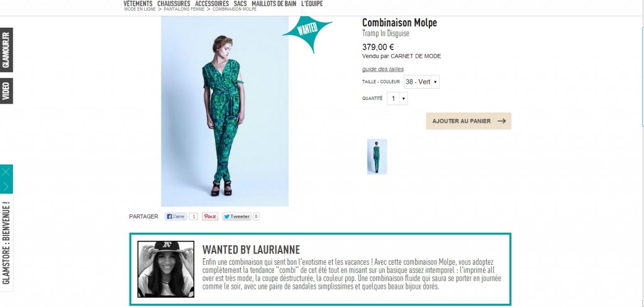Screen dimensions: 644x307
Task: Select the back-view product thumbnail
Action: click(377, 157)
